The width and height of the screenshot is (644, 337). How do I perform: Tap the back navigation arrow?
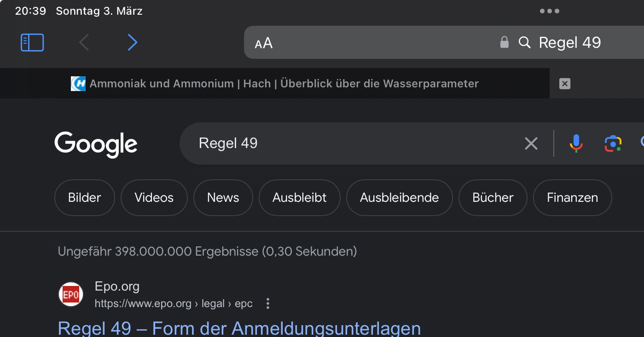(84, 43)
